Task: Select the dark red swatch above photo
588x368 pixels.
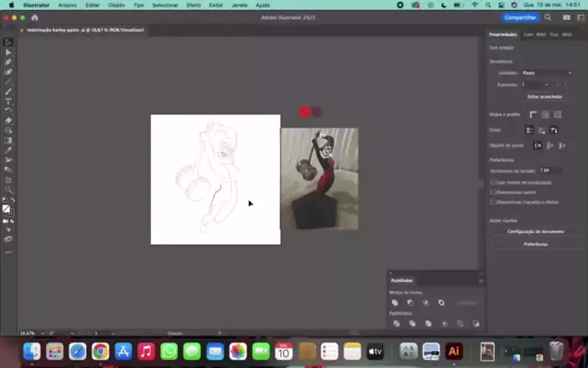Action: pos(317,112)
